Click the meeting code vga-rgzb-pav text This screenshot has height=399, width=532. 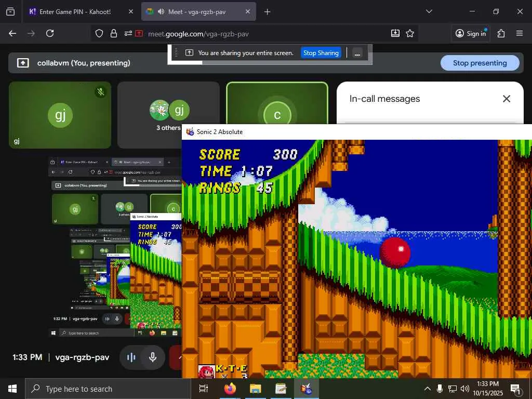tap(82, 357)
